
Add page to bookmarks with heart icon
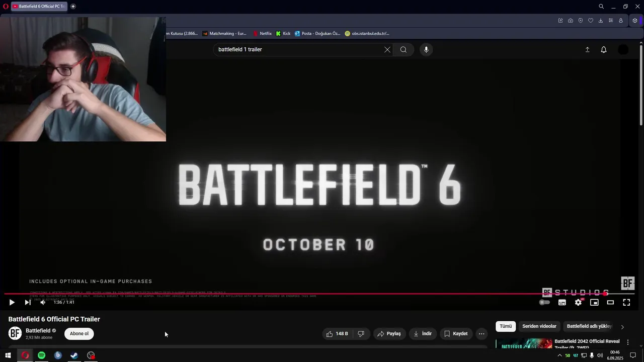tap(591, 21)
